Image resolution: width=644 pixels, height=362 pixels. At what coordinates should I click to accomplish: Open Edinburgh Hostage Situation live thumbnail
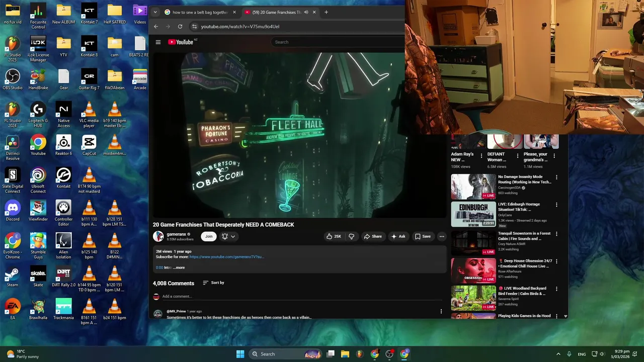(x=473, y=214)
